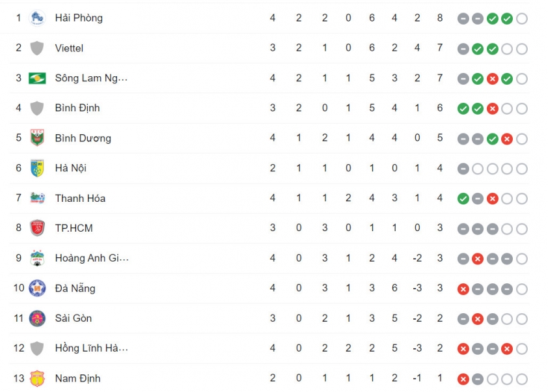
Task: Click Hà Nội's gray draw form indicator
Action: coord(463,169)
